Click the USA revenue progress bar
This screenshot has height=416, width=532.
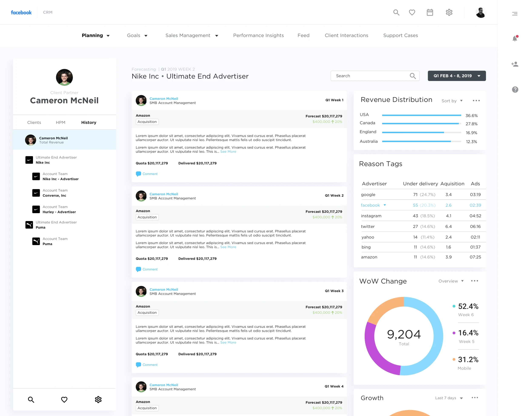[x=421, y=115]
